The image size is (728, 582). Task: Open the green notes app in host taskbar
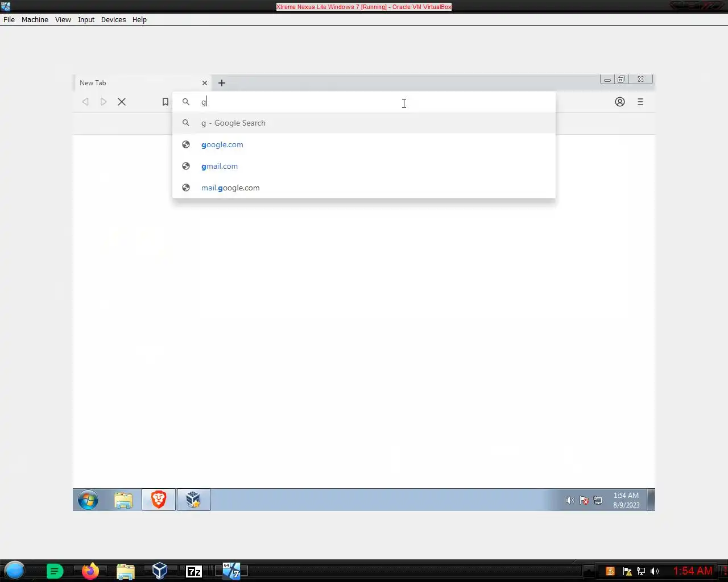[x=55, y=571]
